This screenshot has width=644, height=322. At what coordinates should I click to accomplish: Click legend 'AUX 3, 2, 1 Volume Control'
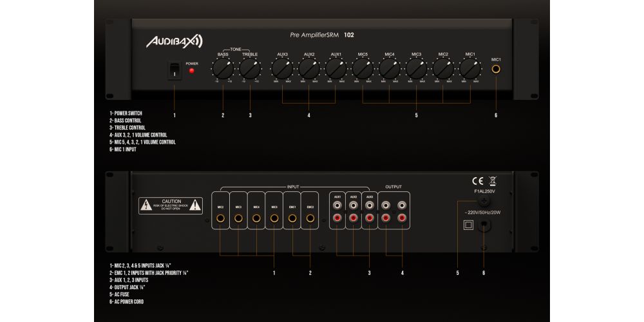click(x=138, y=135)
